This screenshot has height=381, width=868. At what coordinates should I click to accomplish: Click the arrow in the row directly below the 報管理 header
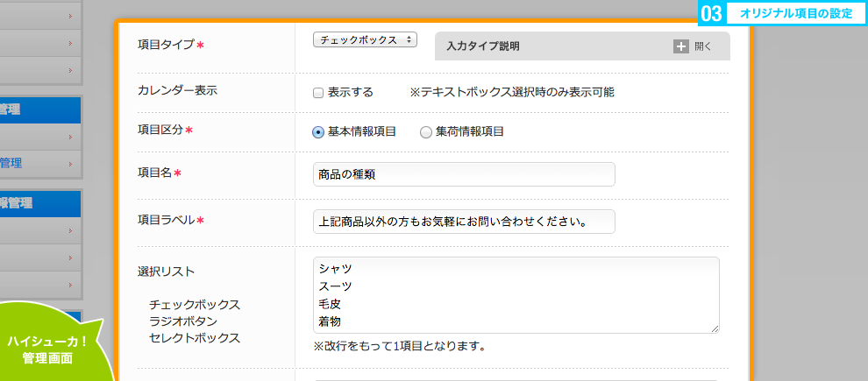70,230
